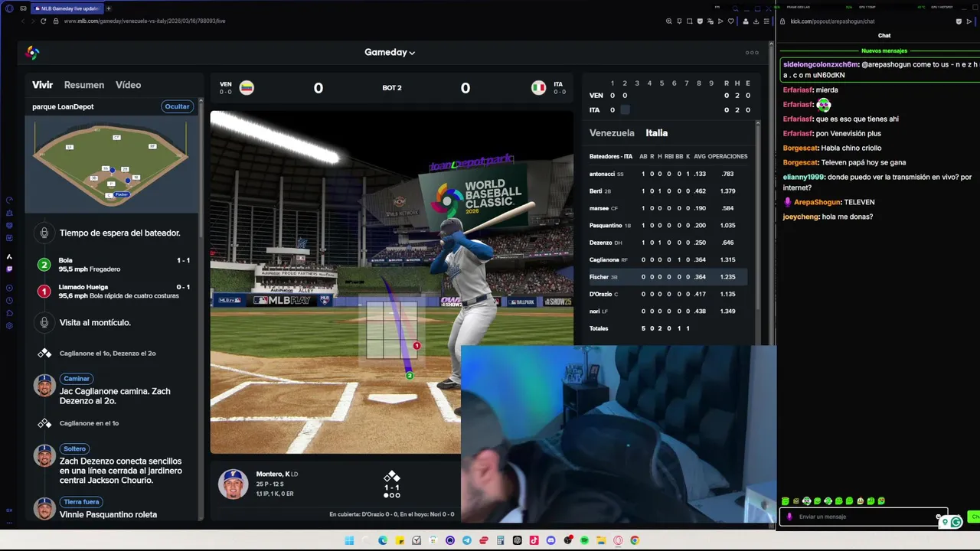Open Telegram from the taskbar
Screen dimensions: 980x551
(467, 540)
